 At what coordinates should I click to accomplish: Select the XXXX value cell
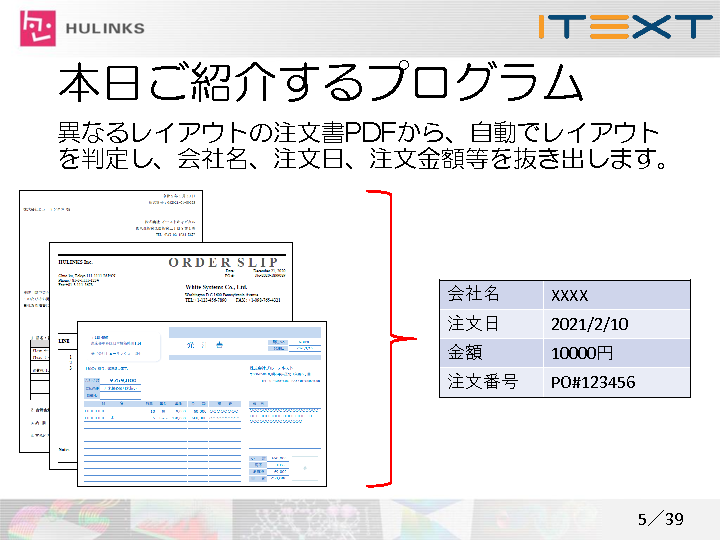pos(617,295)
